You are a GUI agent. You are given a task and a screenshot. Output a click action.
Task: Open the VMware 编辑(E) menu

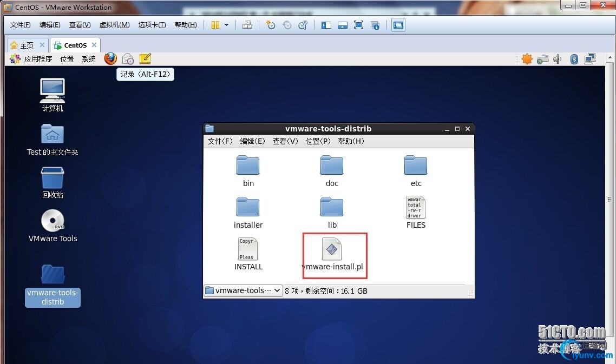[50, 25]
